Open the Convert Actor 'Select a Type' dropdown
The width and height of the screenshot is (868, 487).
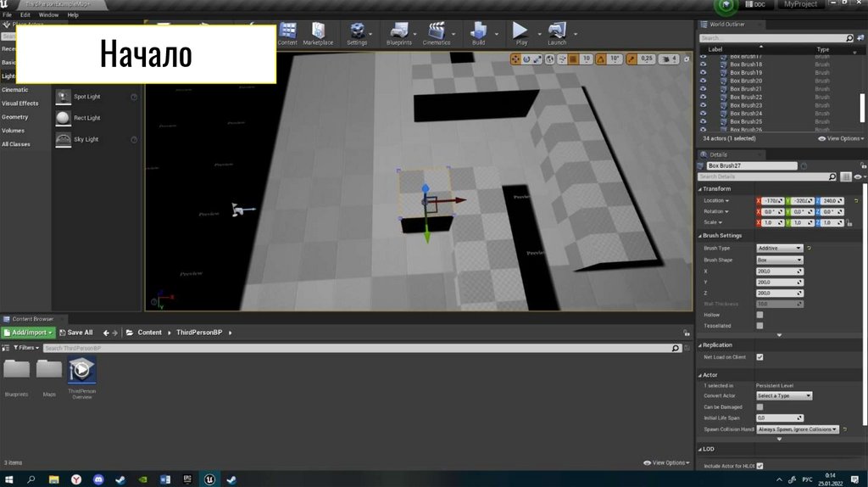coord(783,395)
